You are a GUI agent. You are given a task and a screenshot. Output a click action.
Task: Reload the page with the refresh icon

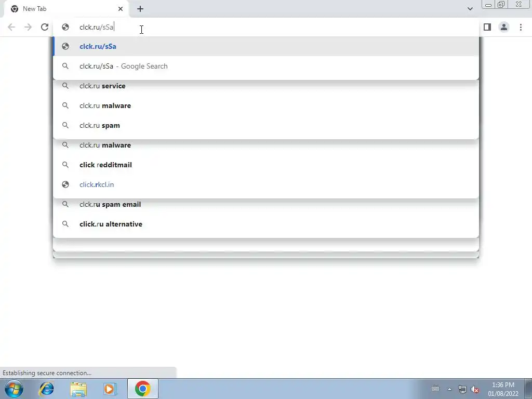click(45, 27)
